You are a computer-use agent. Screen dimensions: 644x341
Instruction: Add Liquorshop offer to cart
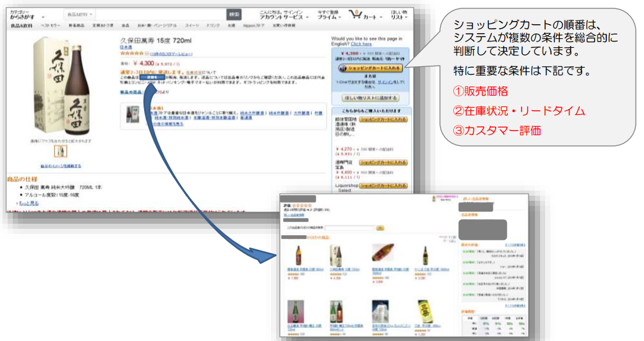click(x=383, y=186)
